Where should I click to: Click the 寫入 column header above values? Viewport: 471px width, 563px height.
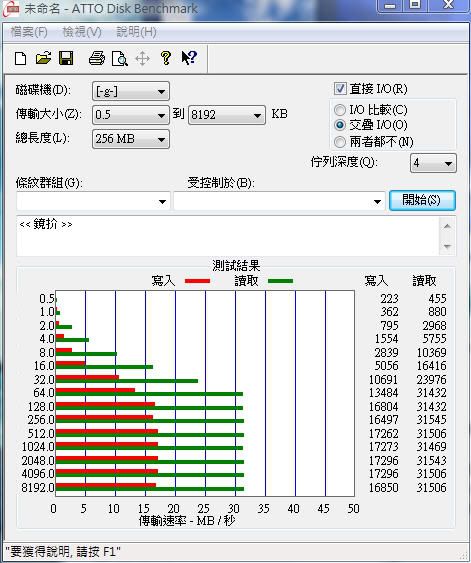(376, 280)
